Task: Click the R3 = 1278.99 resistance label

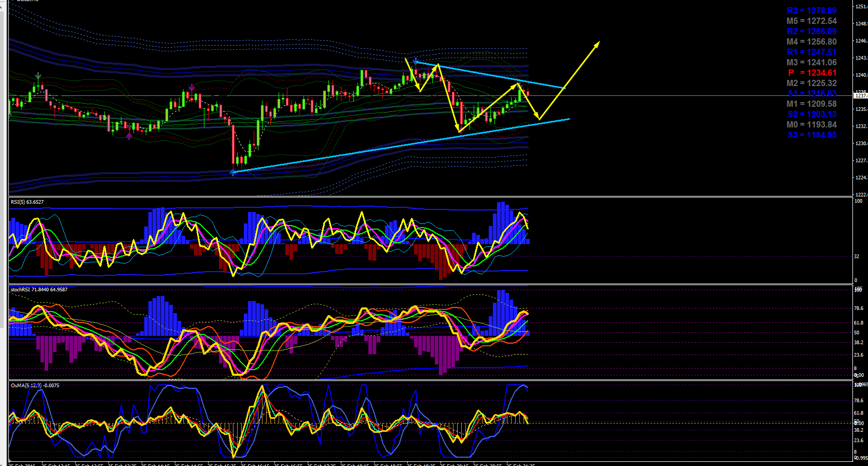Action: point(811,10)
